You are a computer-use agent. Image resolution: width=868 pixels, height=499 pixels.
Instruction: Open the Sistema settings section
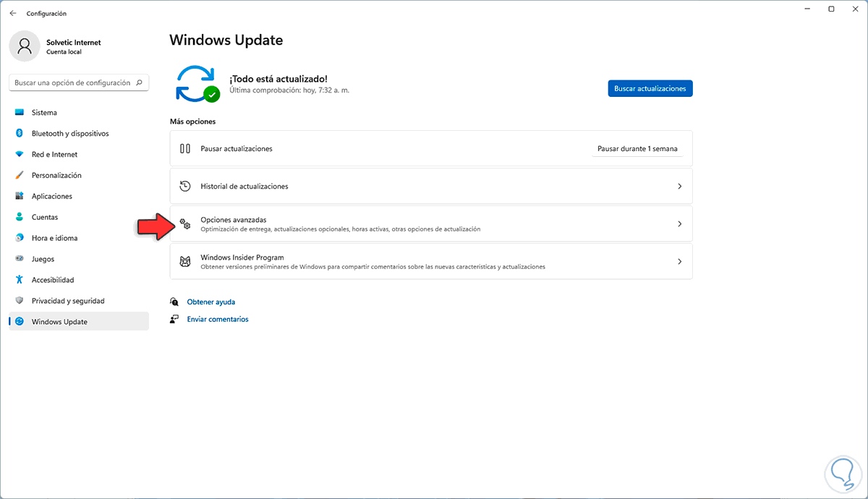coord(79,113)
